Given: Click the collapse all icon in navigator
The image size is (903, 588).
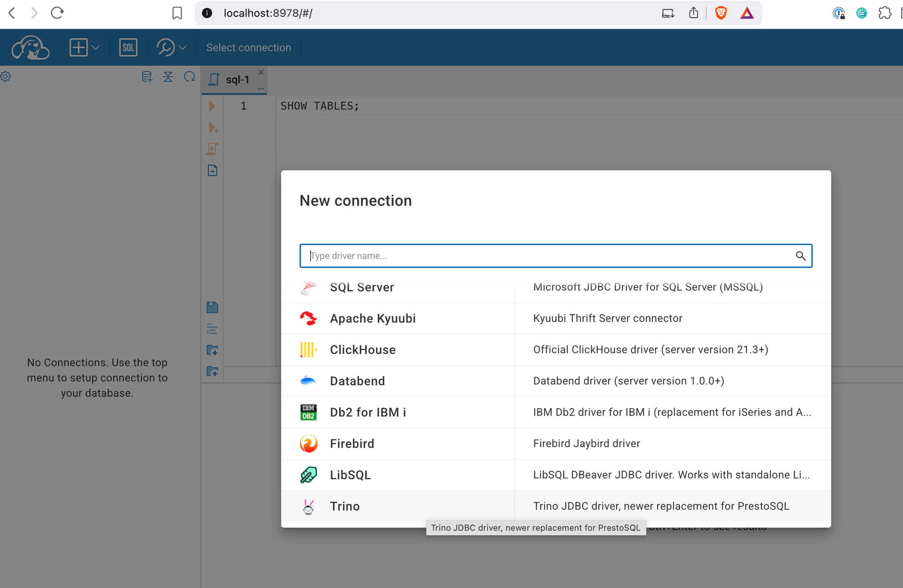Looking at the screenshot, I should (168, 77).
